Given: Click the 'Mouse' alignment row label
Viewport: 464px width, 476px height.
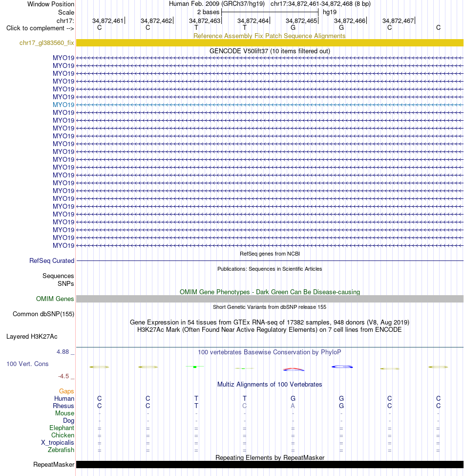Looking at the screenshot, I should tap(64, 413).
